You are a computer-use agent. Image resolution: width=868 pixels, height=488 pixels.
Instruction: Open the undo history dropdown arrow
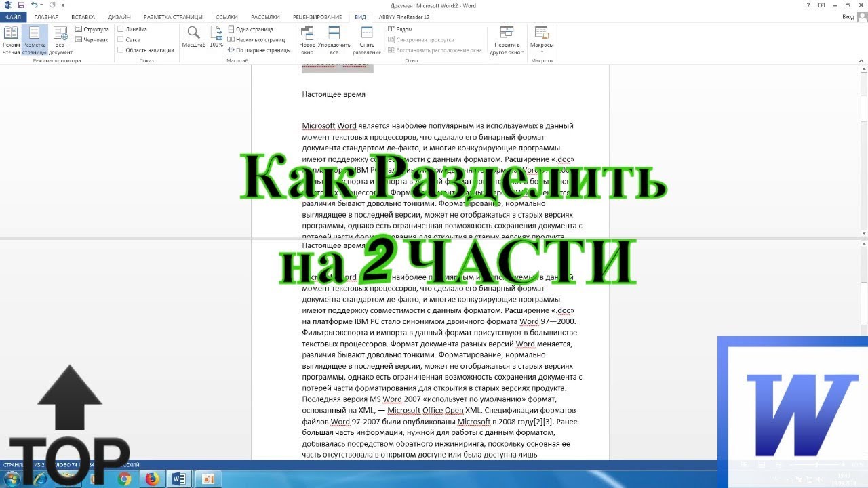point(41,5)
